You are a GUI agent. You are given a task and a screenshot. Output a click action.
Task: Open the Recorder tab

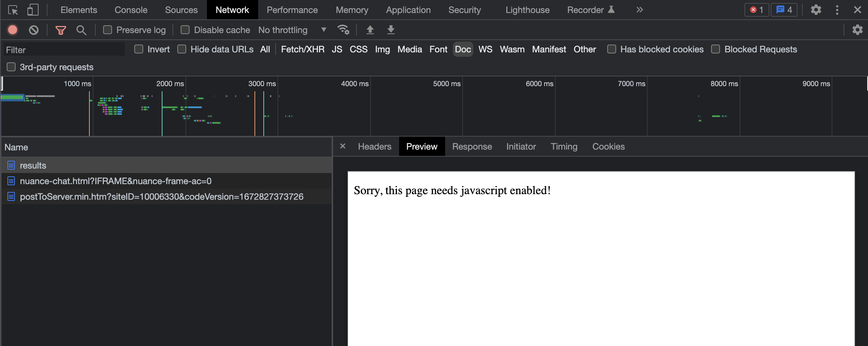pyautogui.click(x=591, y=10)
